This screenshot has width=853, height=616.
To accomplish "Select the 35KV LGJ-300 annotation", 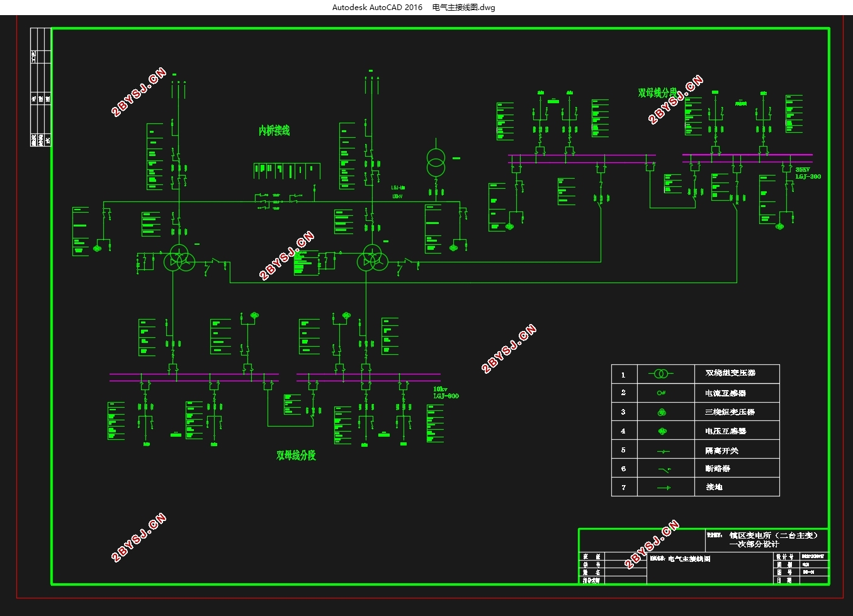I will [x=808, y=173].
